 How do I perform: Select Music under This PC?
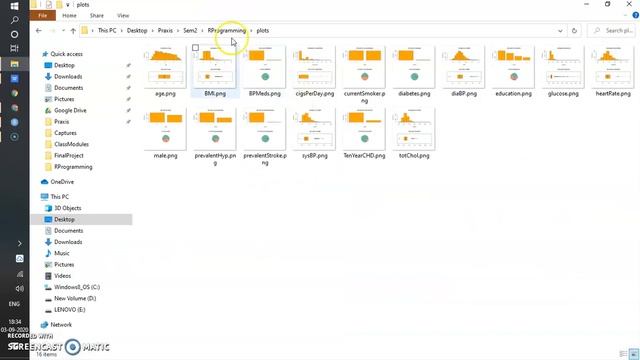62,253
